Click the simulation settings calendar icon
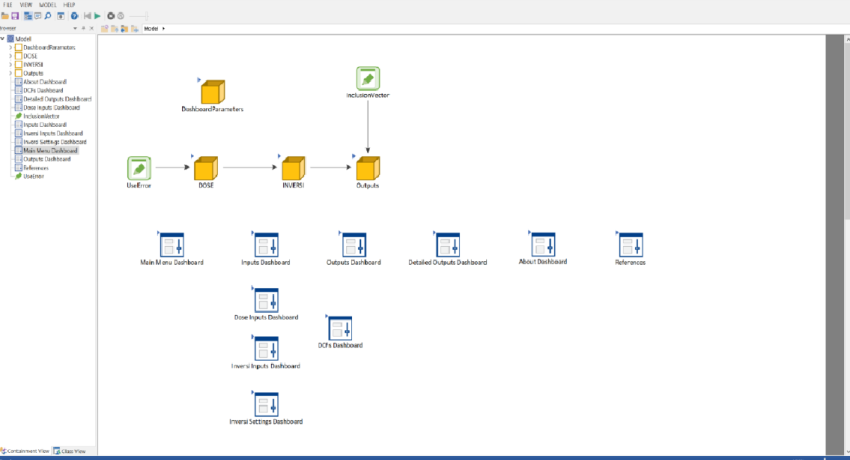Image resolution: width=850 pixels, height=460 pixels. [61, 16]
